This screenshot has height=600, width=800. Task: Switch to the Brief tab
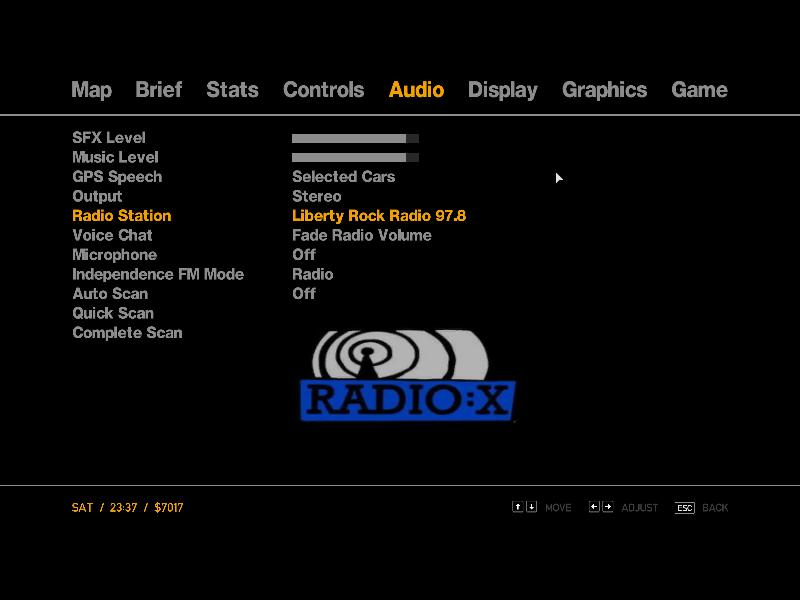coord(159,89)
